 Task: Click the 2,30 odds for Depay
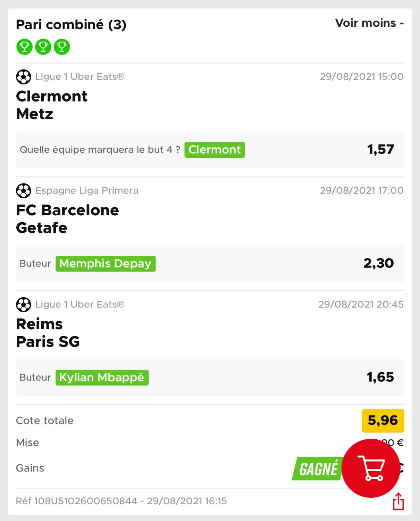pos(379,263)
